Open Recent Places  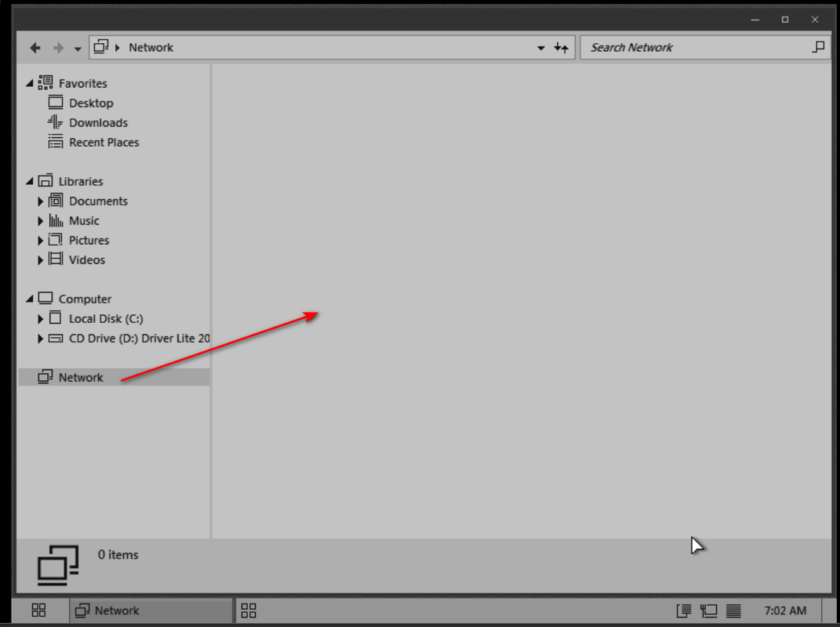click(x=104, y=143)
